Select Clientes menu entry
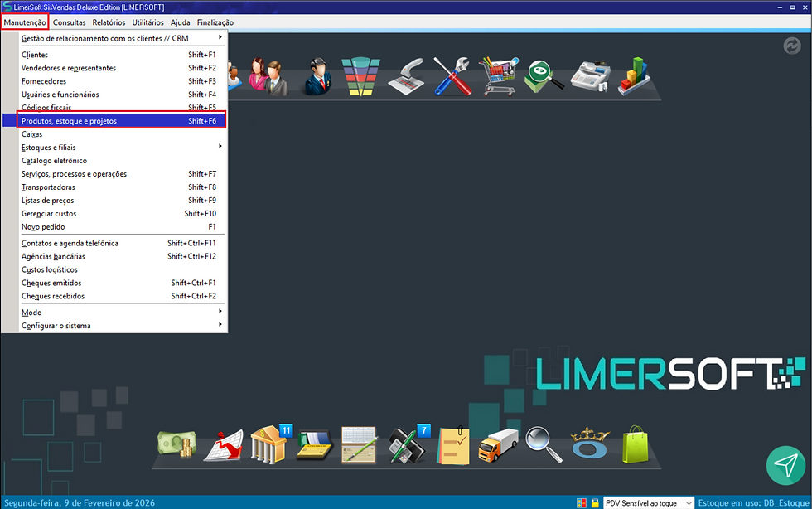Screen dimensions: 812x509 click(114, 55)
